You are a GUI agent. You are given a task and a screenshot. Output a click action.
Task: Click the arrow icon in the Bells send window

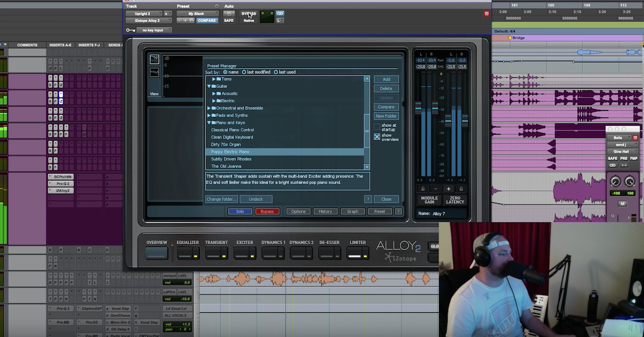click(x=625, y=166)
